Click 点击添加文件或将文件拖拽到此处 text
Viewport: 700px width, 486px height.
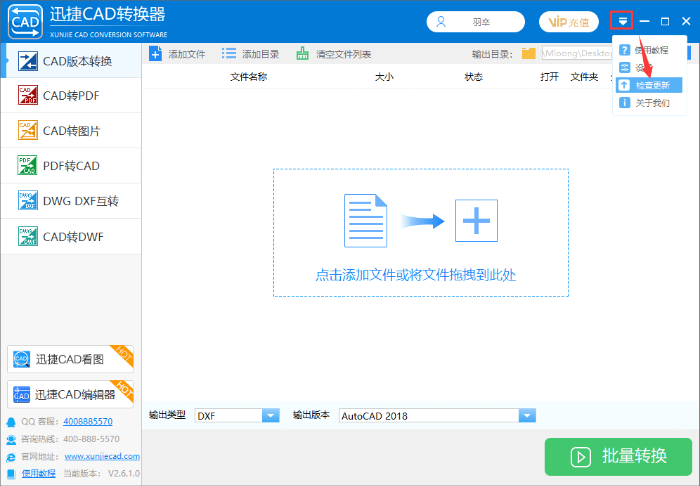[416, 275]
